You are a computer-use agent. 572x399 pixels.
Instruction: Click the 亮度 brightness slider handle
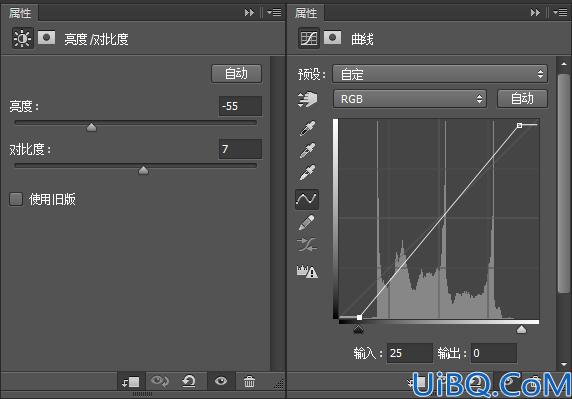91,127
